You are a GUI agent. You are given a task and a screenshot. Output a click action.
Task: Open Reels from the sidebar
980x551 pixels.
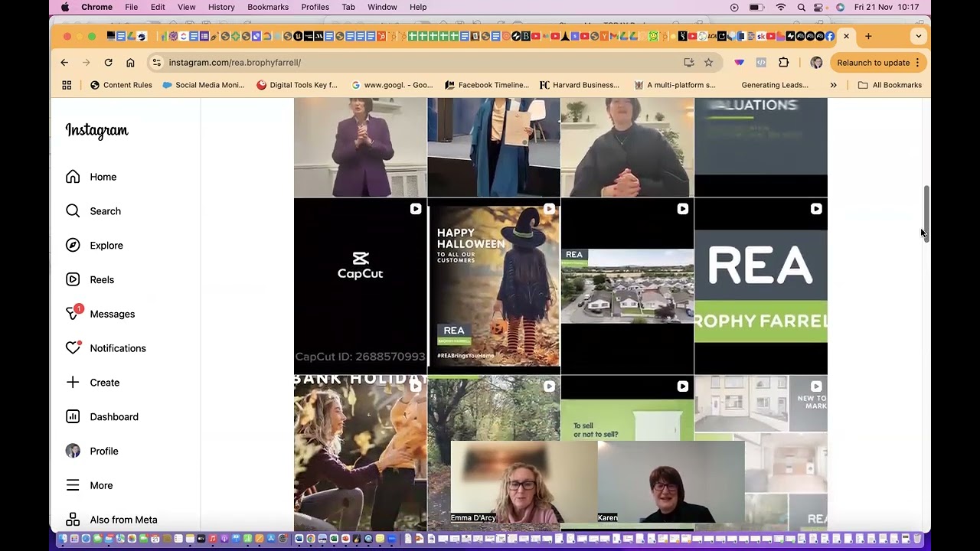90,280
